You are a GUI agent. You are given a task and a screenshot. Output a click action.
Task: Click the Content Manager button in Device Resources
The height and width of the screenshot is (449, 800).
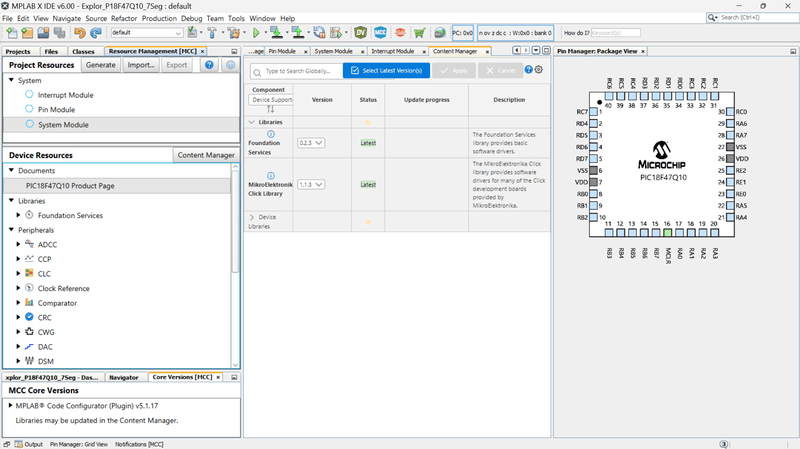click(206, 155)
